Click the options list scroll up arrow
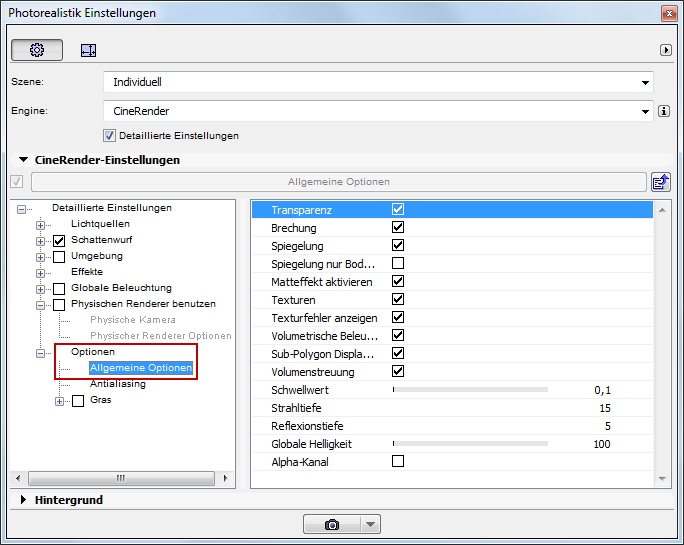This screenshot has width=684, height=545. click(x=662, y=210)
